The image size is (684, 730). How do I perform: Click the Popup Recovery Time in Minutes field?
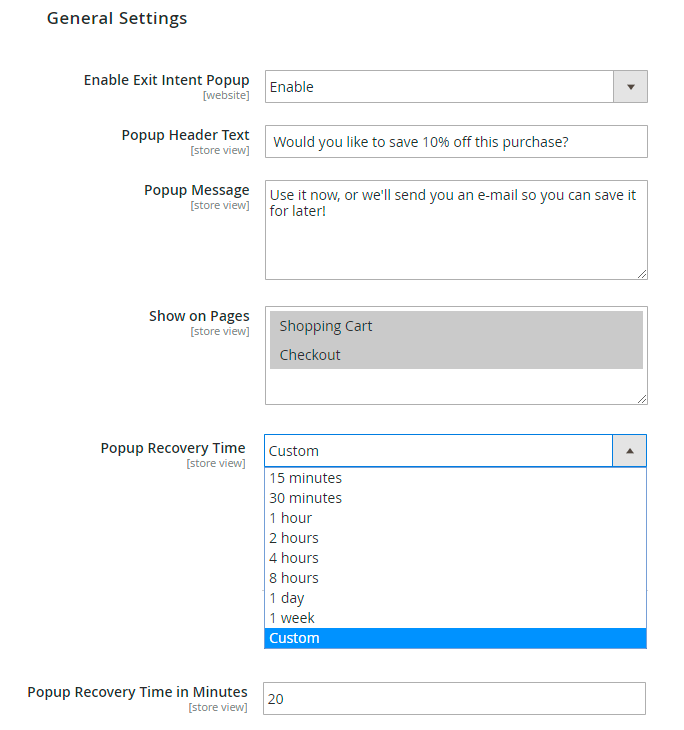pos(454,699)
